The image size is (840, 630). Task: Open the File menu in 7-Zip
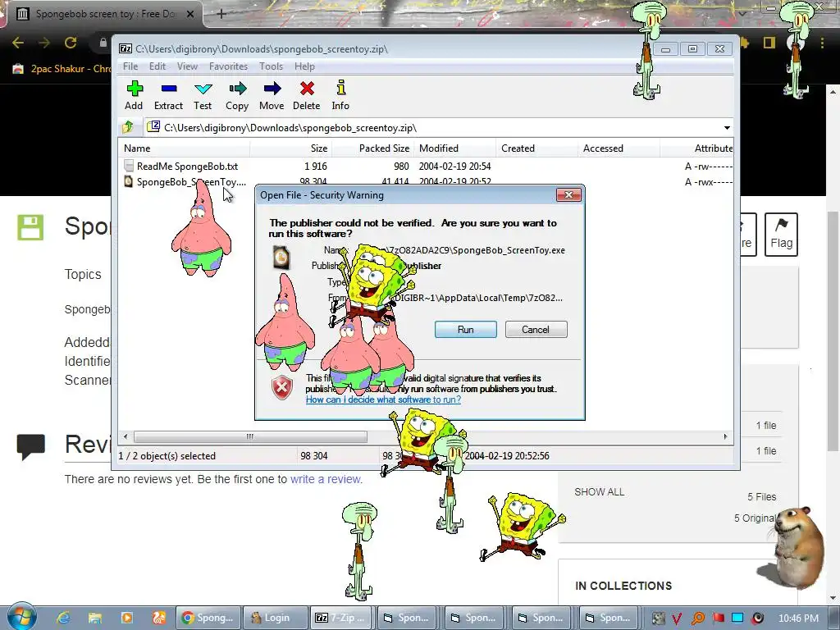(x=130, y=66)
